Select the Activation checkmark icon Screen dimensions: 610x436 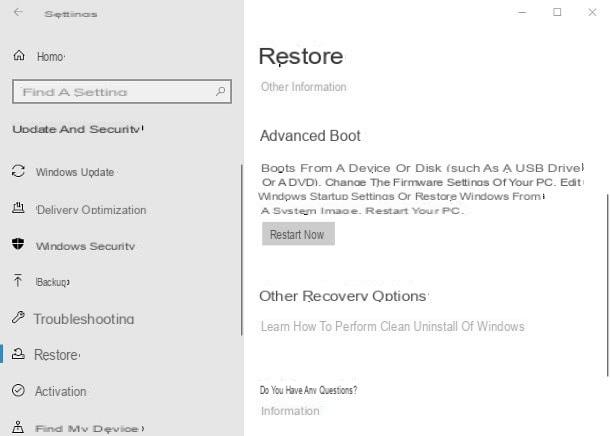click(x=18, y=390)
